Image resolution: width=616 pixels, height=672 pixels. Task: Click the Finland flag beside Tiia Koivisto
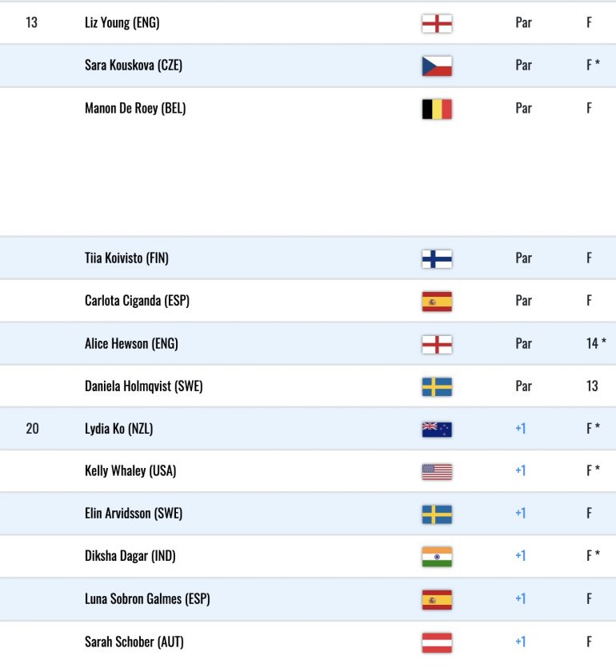[437, 259]
